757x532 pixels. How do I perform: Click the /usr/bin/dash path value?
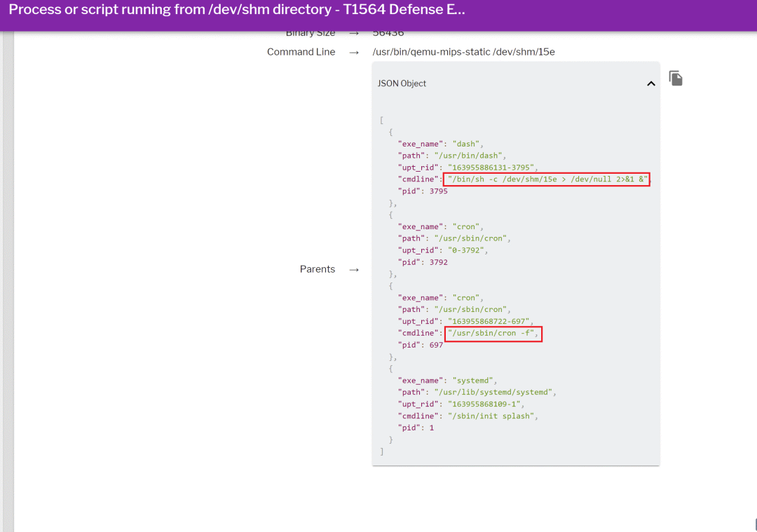point(470,156)
